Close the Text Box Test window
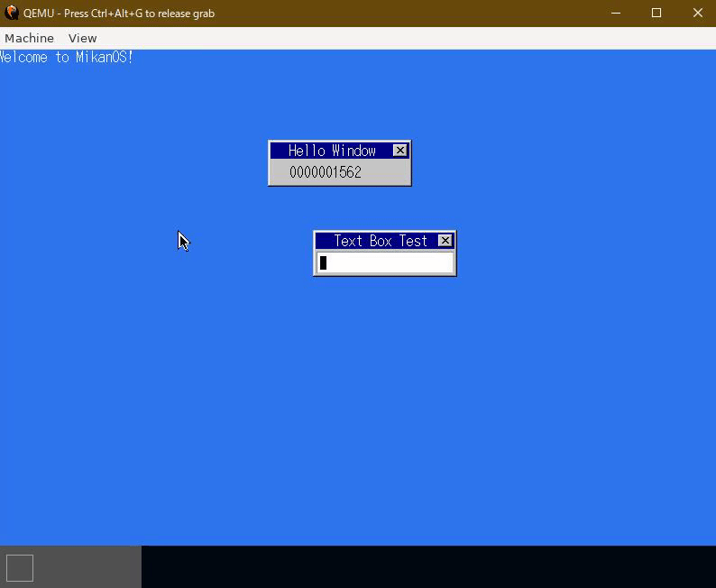This screenshot has width=716, height=588. tap(445, 241)
